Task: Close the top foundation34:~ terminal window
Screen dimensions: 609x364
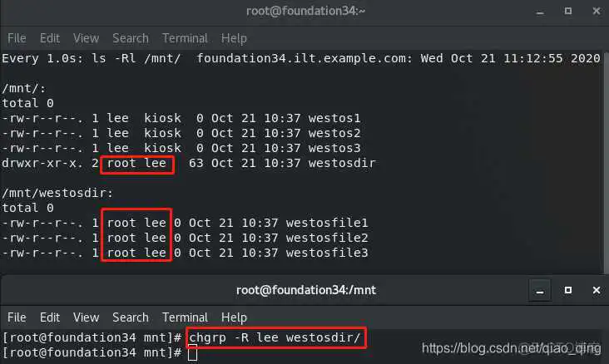Action: [597, 12]
